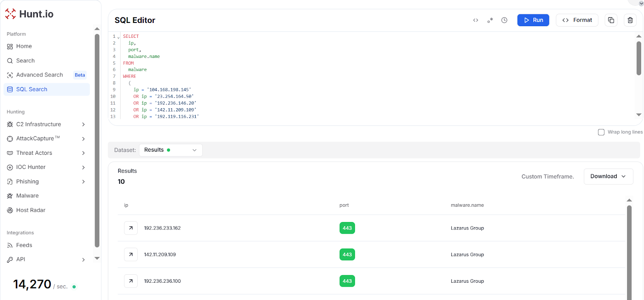Expand the IOC Hunter section
644x300 pixels.
click(x=83, y=167)
